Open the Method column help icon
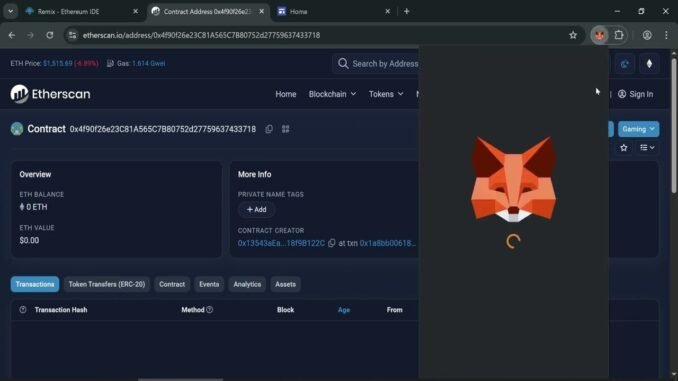Screen dimensions: 678x381 pyautogui.click(x=210, y=310)
